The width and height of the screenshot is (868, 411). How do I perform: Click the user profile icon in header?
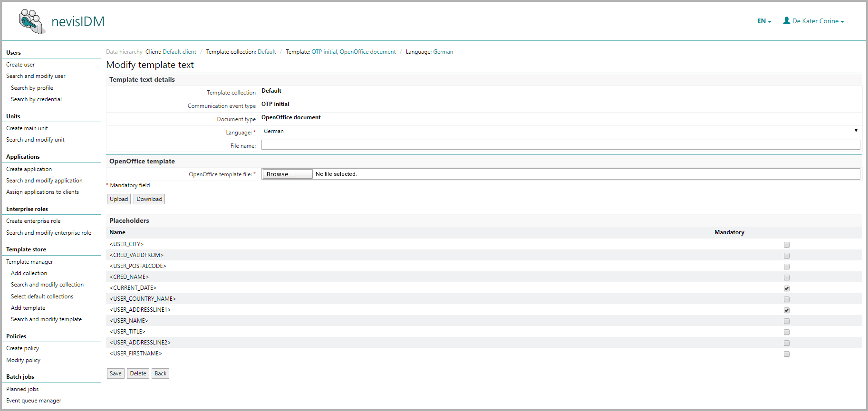(x=786, y=20)
